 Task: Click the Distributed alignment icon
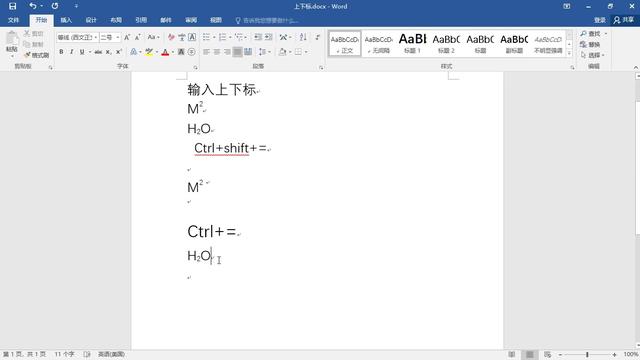click(248, 52)
